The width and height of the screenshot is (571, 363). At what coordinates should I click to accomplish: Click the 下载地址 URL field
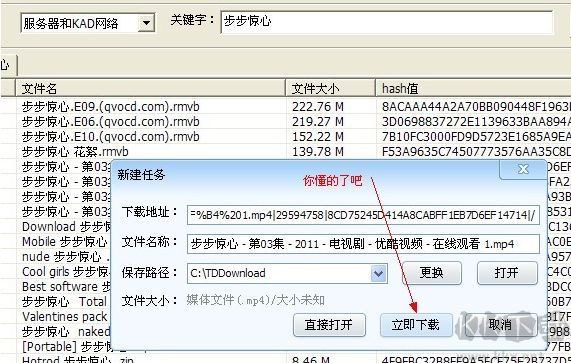363,215
